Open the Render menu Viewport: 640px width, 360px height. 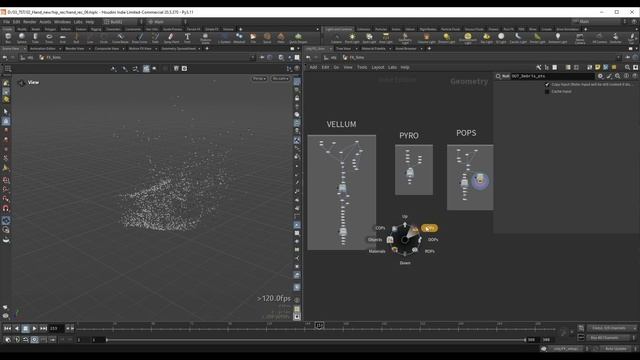click(x=29, y=22)
